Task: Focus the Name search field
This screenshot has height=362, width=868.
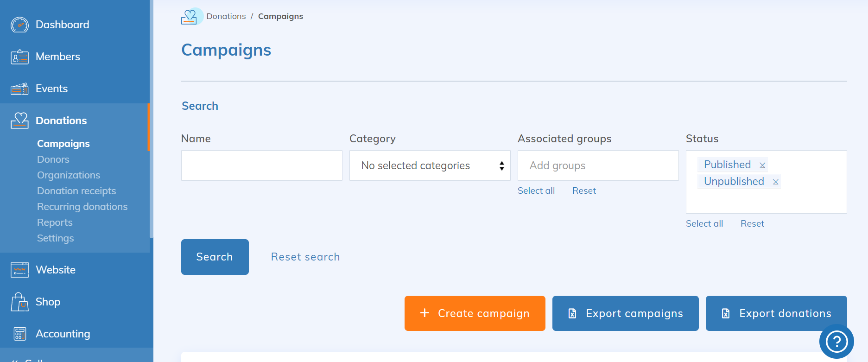Action: click(261, 165)
